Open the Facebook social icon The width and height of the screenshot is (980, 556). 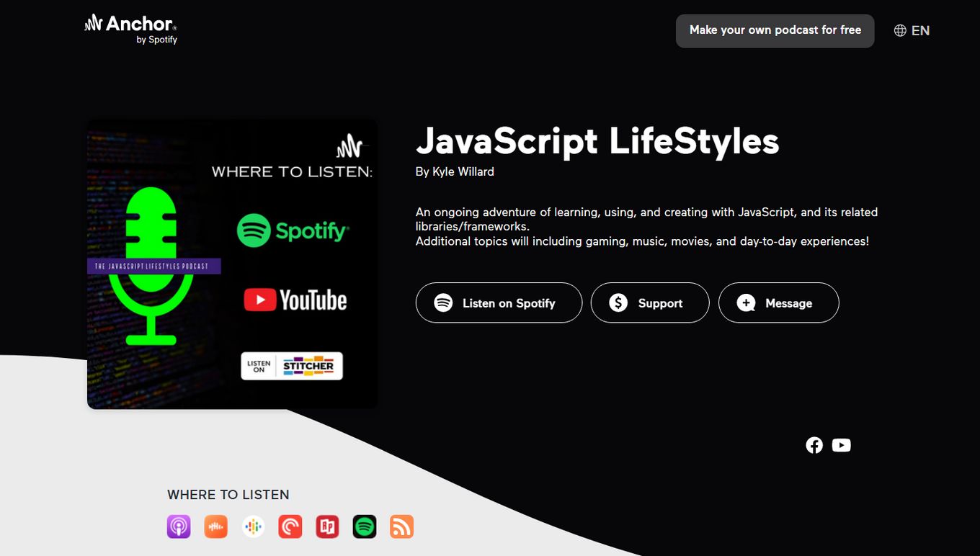point(814,445)
